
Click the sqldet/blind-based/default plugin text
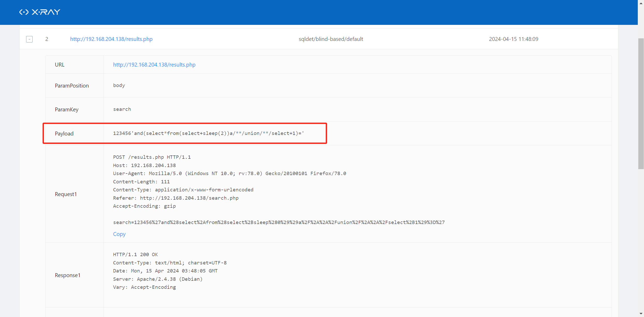tap(331, 39)
